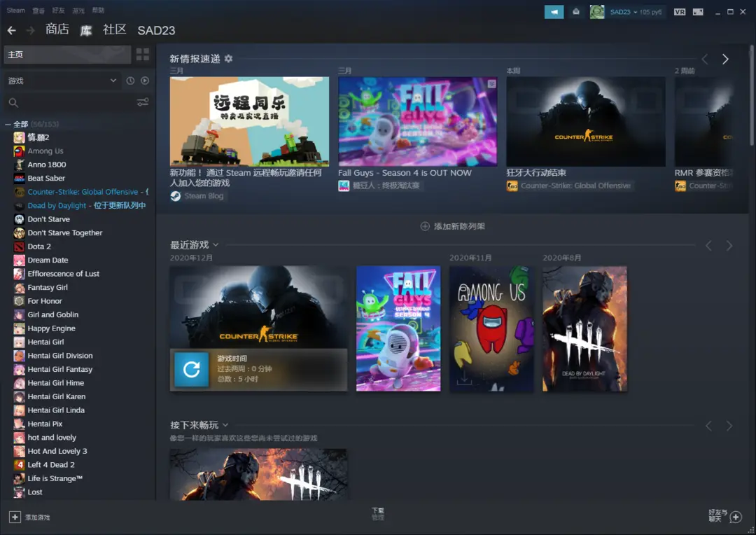Go back with the left arrow
Image resolution: width=756 pixels, height=535 pixels.
(x=12, y=30)
